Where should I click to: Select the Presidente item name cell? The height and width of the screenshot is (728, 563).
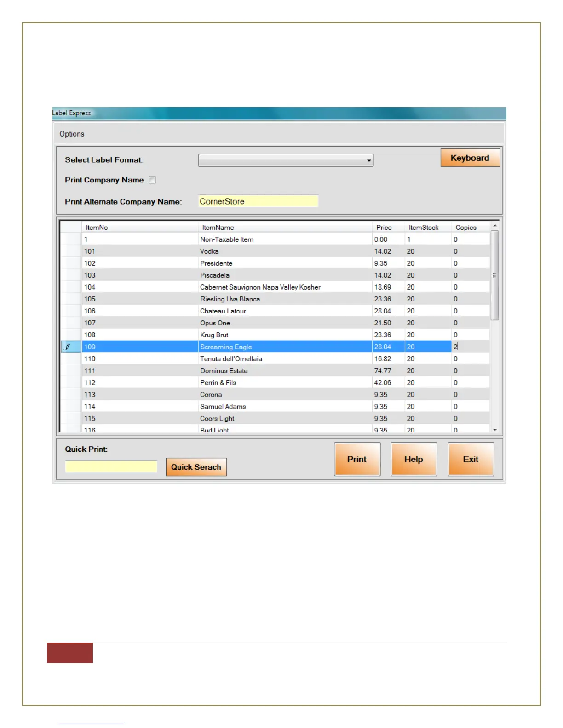[x=285, y=263]
